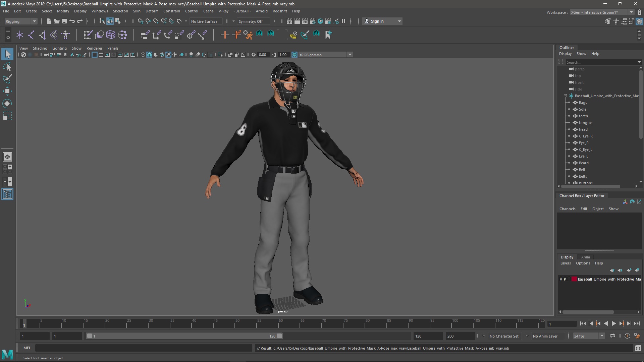The image size is (644, 362).
Task: Choose the Scale tool in toolbox
Action: (7, 116)
